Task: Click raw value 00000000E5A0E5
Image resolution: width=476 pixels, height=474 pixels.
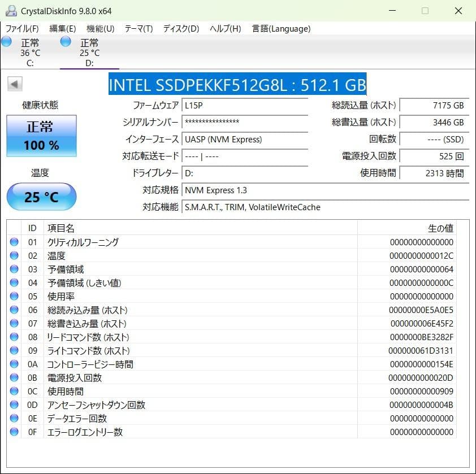Action: [421, 310]
